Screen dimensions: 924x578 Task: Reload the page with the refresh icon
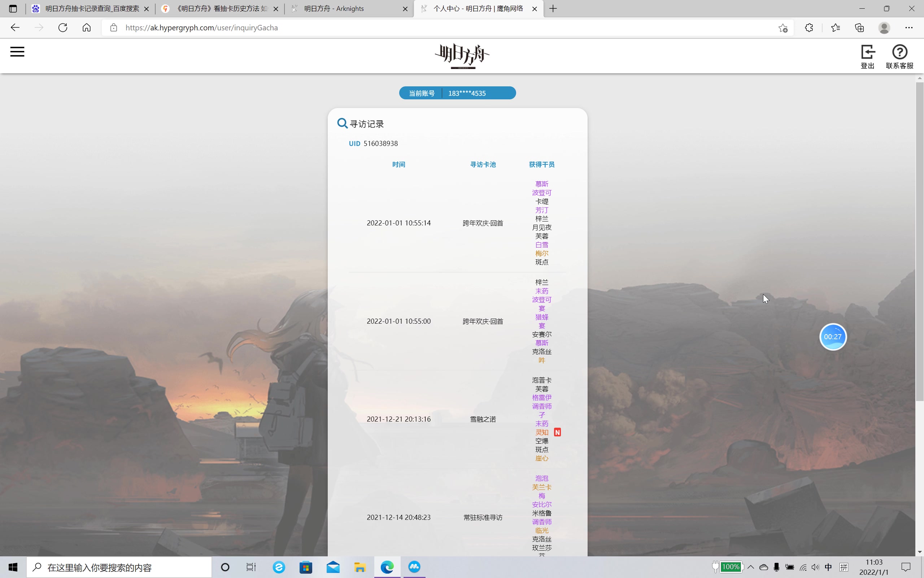(62, 27)
